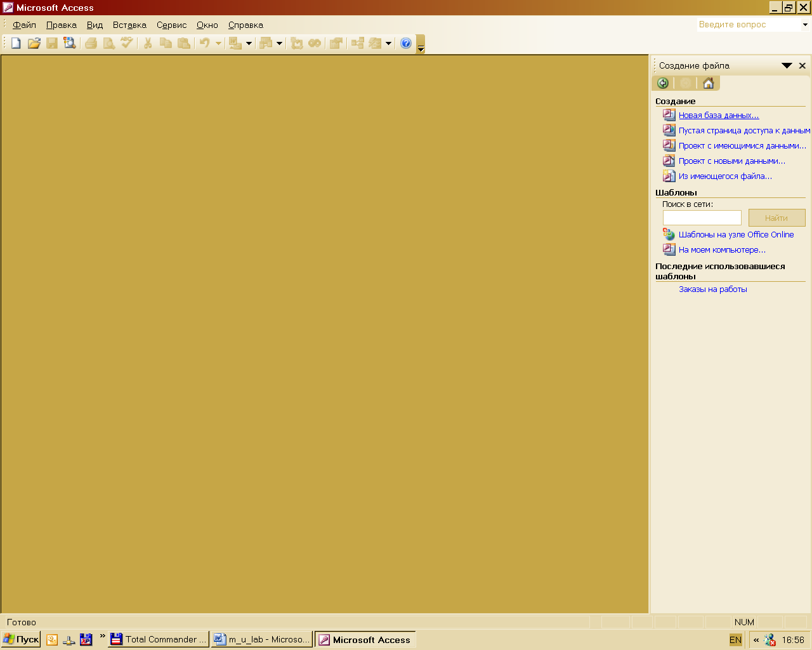Click the Relationships toolbar icon

(x=358, y=43)
